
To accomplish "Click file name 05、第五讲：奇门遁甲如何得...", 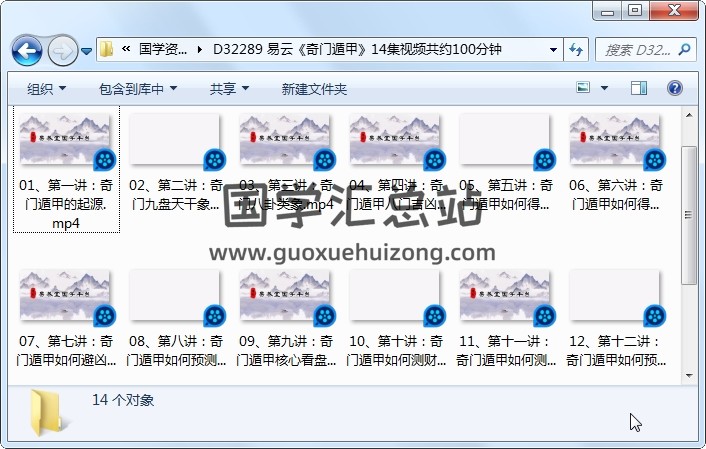I will click(506, 195).
